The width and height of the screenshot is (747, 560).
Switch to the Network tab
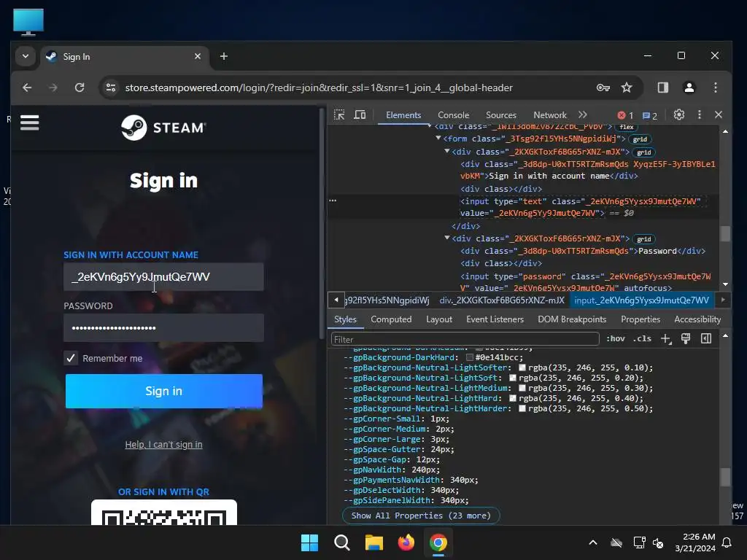(550, 115)
